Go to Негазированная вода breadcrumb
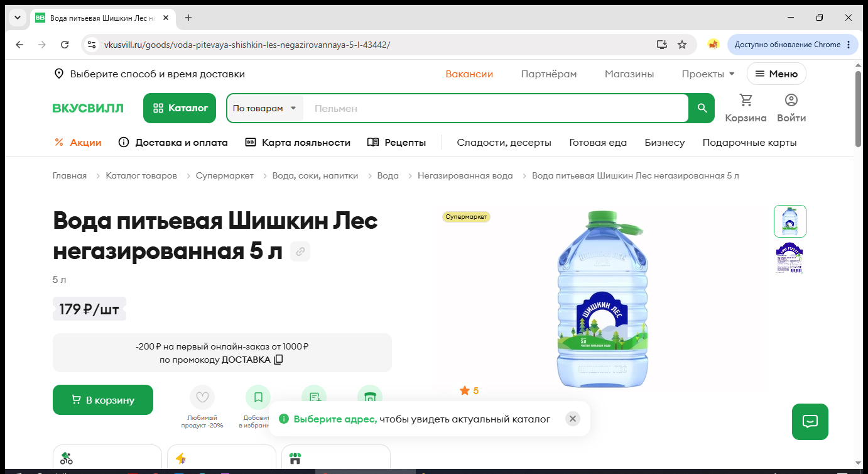This screenshot has width=868, height=474. coord(465,175)
